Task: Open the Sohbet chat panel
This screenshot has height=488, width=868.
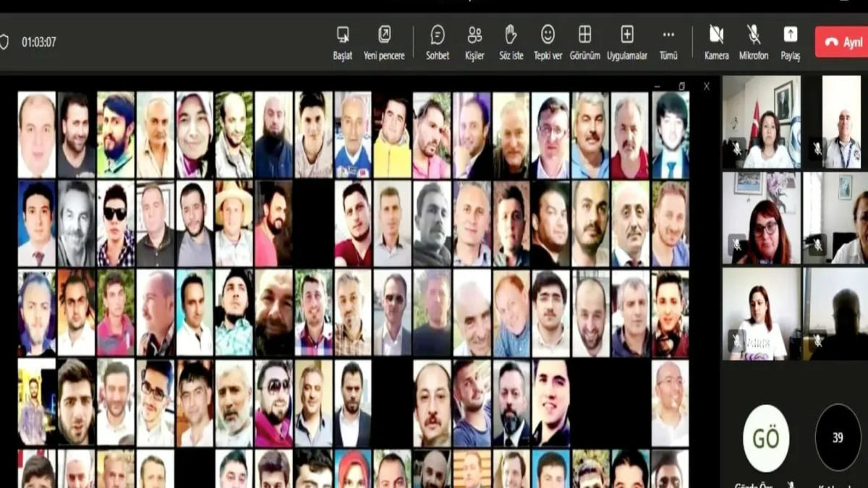Action: pos(437,35)
